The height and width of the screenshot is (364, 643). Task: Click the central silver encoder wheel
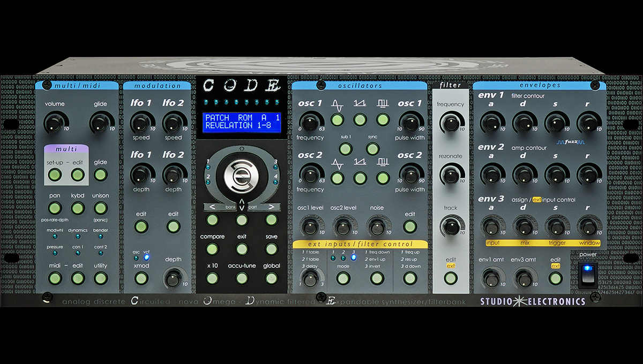tap(242, 176)
